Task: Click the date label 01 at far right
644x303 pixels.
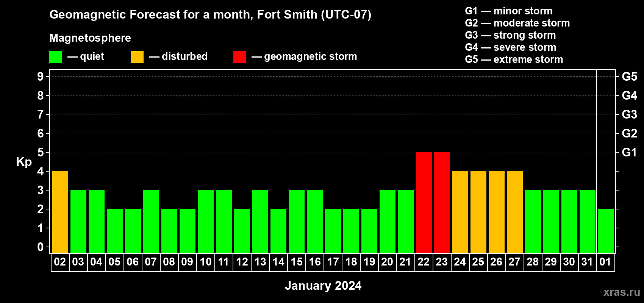Action: (605, 262)
